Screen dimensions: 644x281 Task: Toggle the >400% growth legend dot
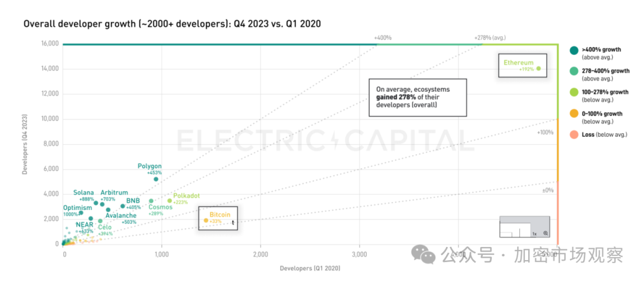572,51
